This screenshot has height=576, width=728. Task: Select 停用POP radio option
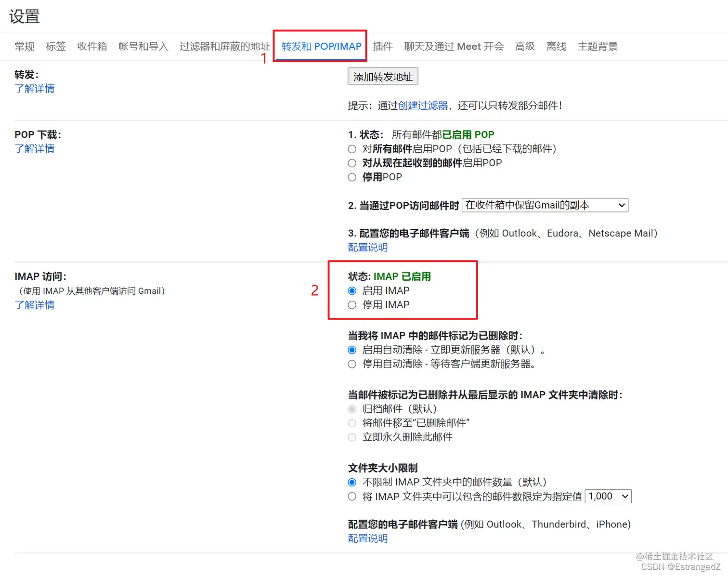coord(351,177)
